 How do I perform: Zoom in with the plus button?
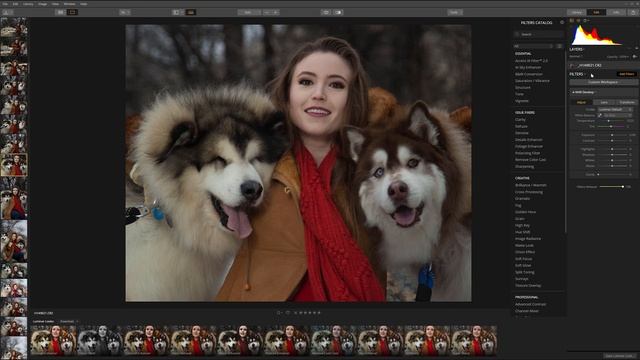[276, 12]
